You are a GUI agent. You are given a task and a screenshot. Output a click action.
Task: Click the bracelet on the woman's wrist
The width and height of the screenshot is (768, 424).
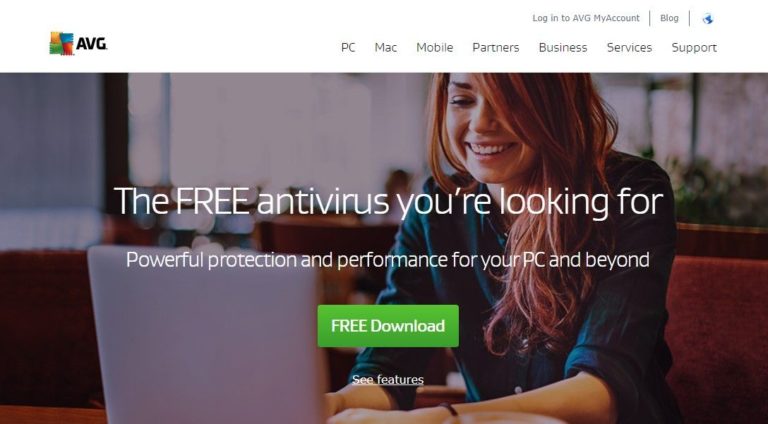[x=450, y=409]
